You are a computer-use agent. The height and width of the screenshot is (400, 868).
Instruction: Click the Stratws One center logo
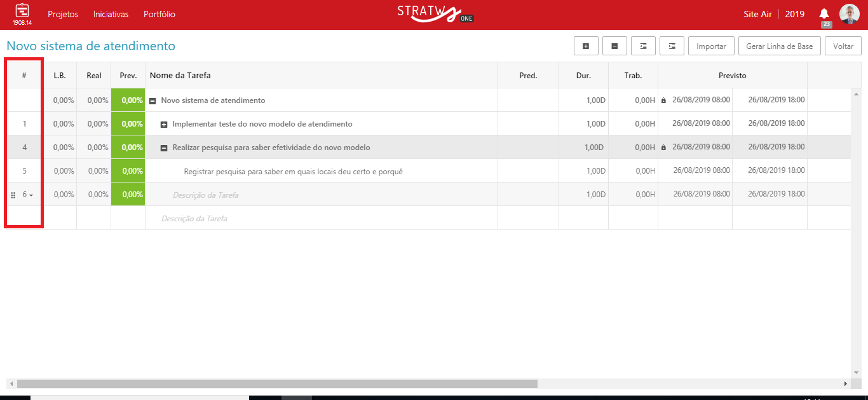(434, 13)
